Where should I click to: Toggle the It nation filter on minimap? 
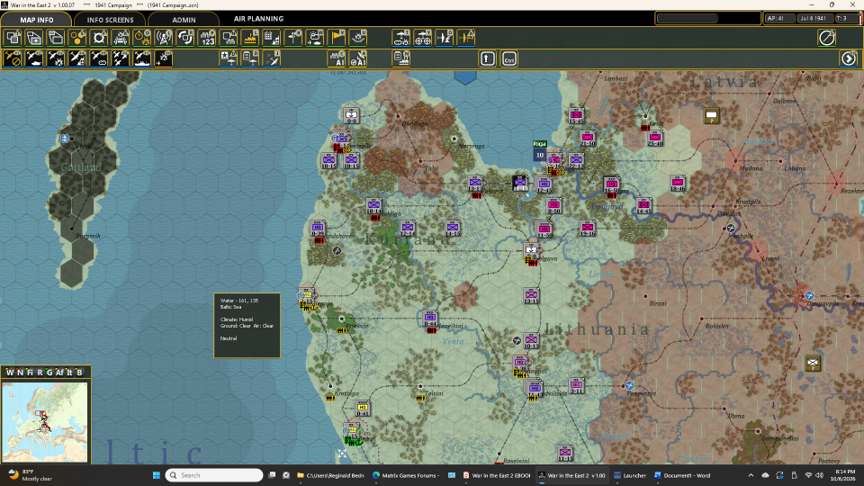click(x=69, y=372)
